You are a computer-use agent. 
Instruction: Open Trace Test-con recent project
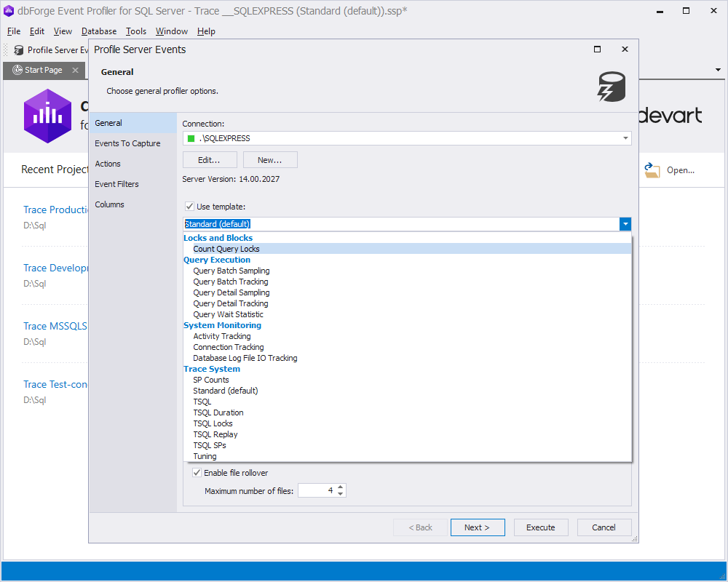pyautogui.click(x=56, y=384)
